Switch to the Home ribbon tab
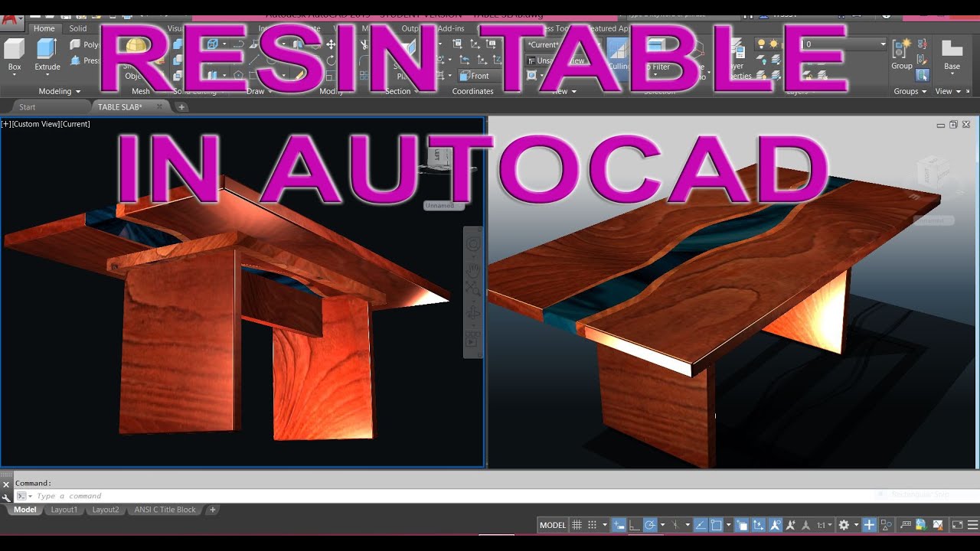This screenshot has height=551, width=980. click(44, 28)
